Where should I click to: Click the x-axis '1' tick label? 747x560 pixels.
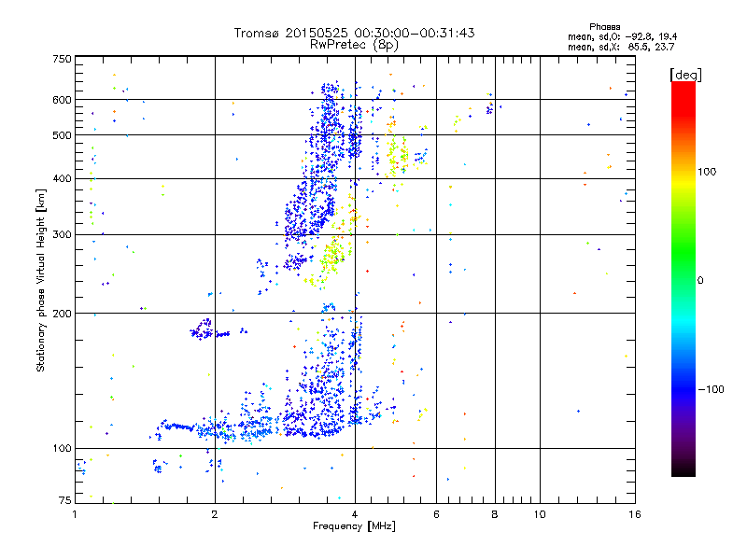[x=75, y=514]
